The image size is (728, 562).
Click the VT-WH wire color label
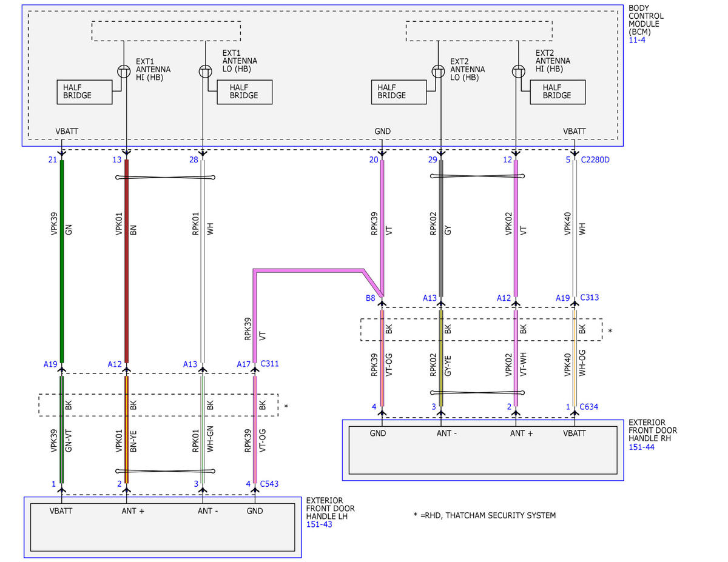pos(523,366)
